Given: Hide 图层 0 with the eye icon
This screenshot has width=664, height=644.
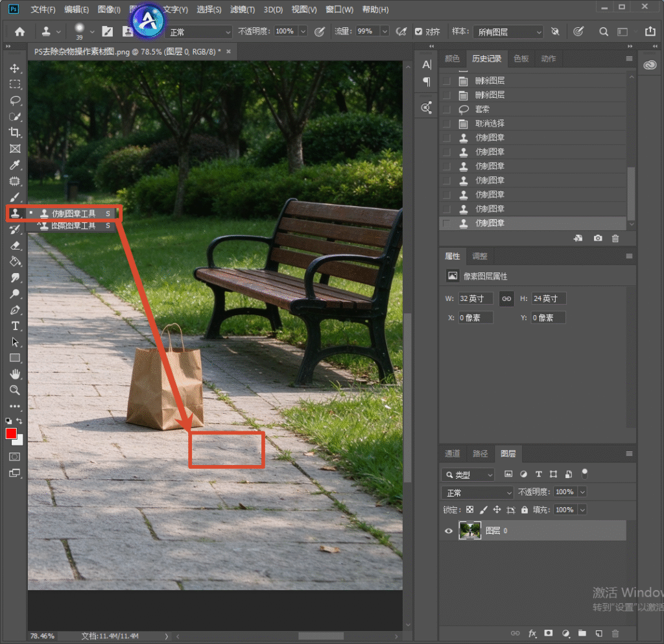Looking at the screenshot, I should click(x=449, y=531).
